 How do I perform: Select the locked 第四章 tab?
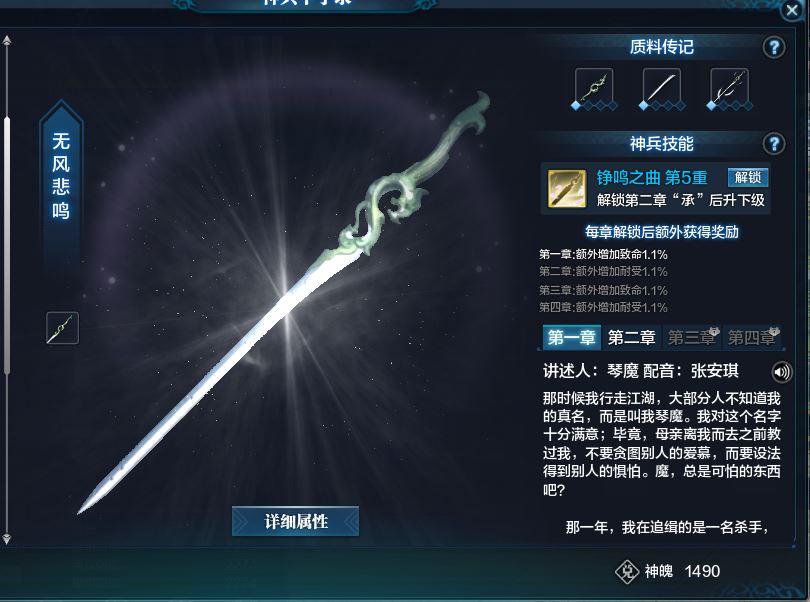752,337
